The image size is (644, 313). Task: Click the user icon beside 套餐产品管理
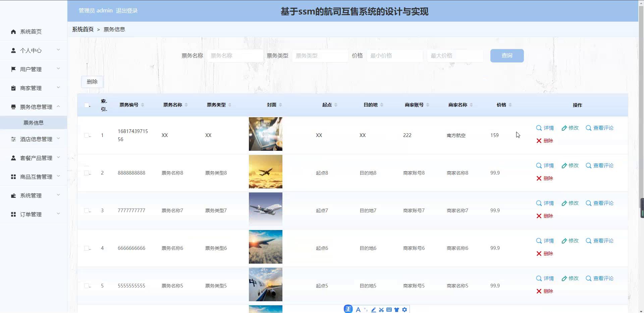click(13, 158)
